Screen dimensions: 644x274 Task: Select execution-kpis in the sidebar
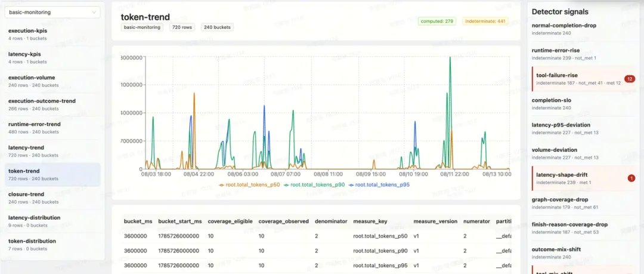click(52, 34)
